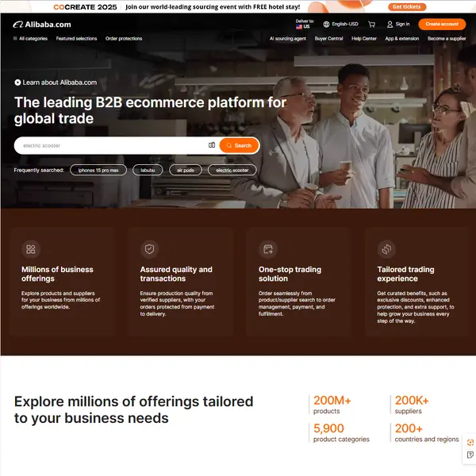
Task: Click the Millions of business offerings grid icon
Action: point(31,249)
